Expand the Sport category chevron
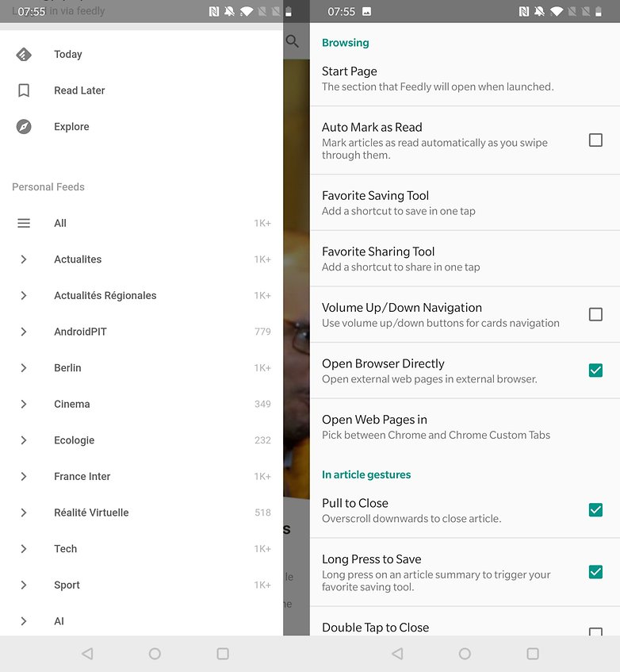 24,585
